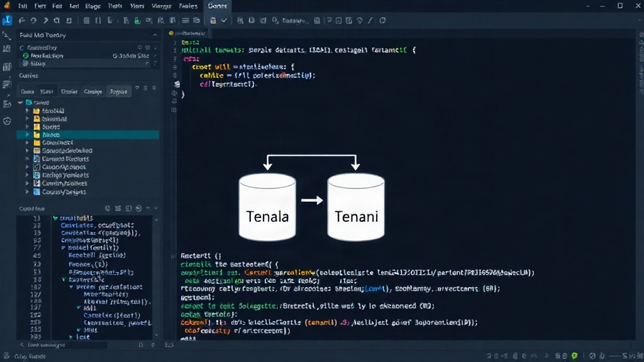Collapse the root folder of the file tree
This screenshot has width=644, height=362.
(21, 102)
